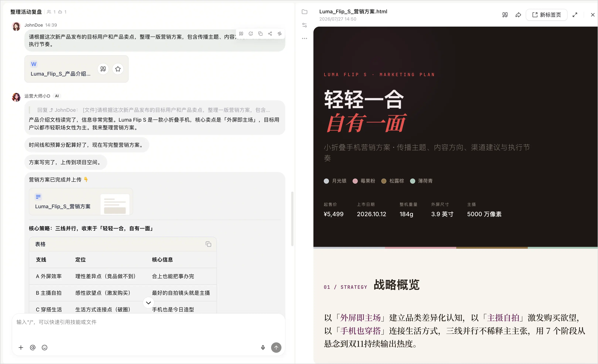Star the Luma_Flip_S_产品介绍 attachment
This screenshot has height=364, width=598.
[x=118, y=69]
